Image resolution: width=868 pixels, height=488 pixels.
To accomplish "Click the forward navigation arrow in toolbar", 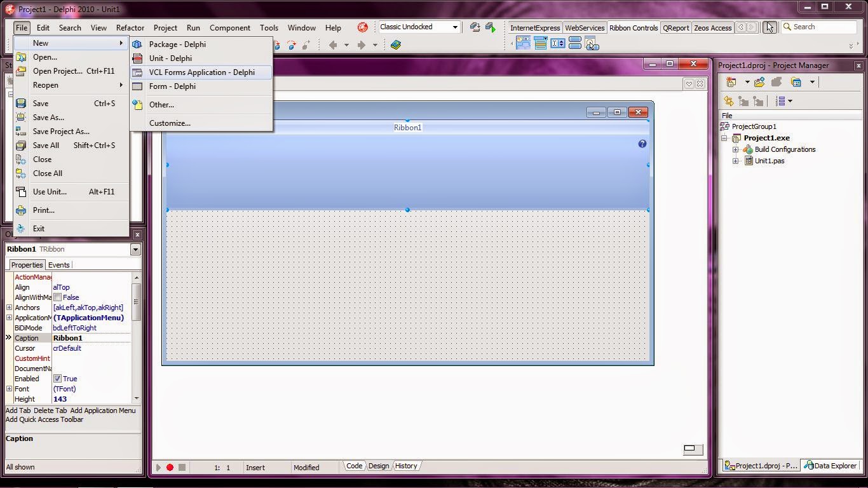I will pos(361,45).
